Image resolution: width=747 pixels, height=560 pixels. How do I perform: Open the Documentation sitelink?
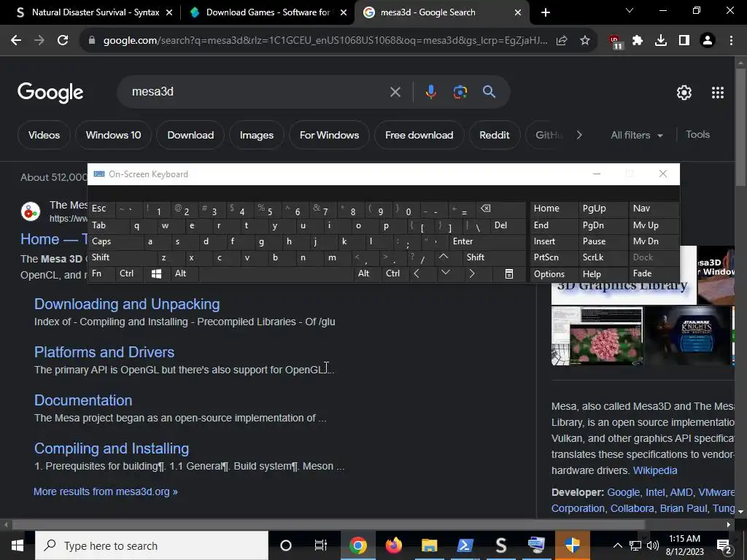point(83,400)
